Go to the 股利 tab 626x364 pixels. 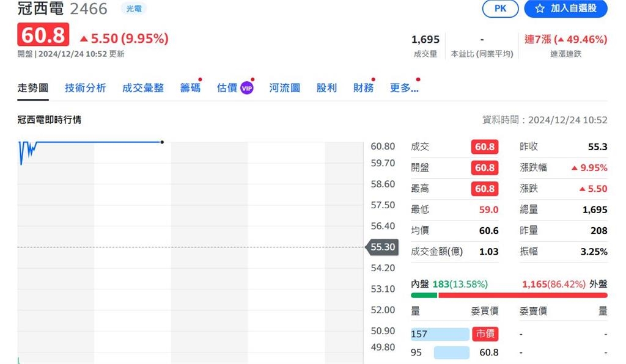tap(326, 88)
